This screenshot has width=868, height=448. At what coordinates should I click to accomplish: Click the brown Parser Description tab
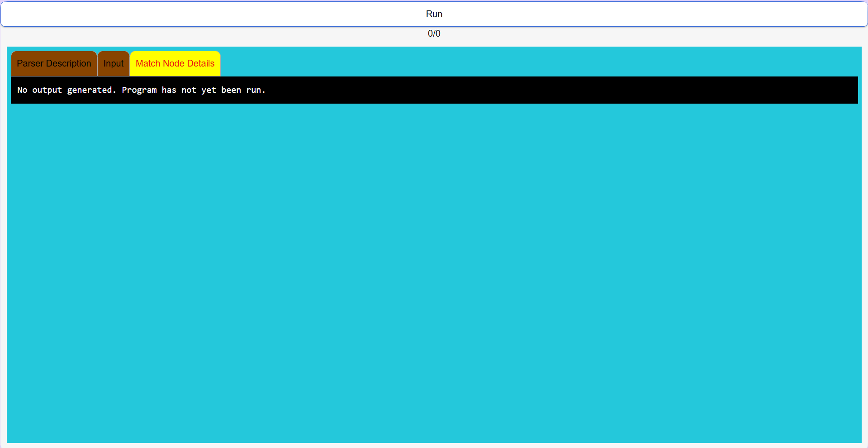click(53, 63)
